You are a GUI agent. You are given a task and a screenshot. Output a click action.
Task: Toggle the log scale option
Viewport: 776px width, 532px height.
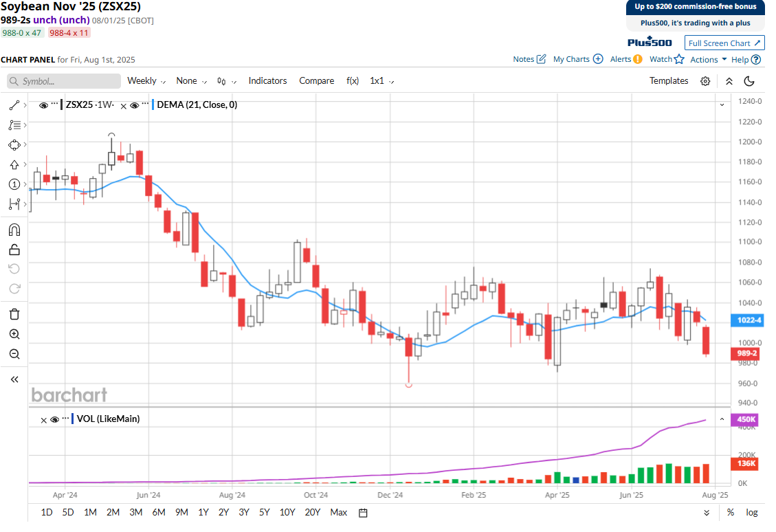(752, 512)
